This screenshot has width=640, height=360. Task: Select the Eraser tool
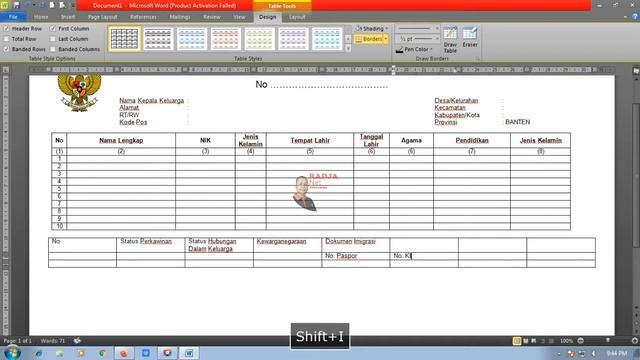pyautogui.click(x=470, y=37)
